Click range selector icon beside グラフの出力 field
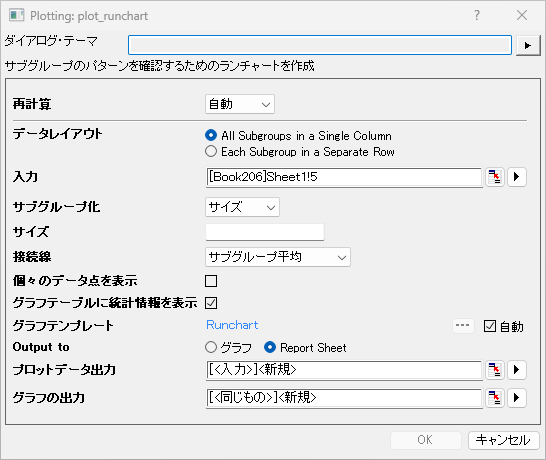Image resolution: width=546 pixels, height=460 pixels. (494, 398)
